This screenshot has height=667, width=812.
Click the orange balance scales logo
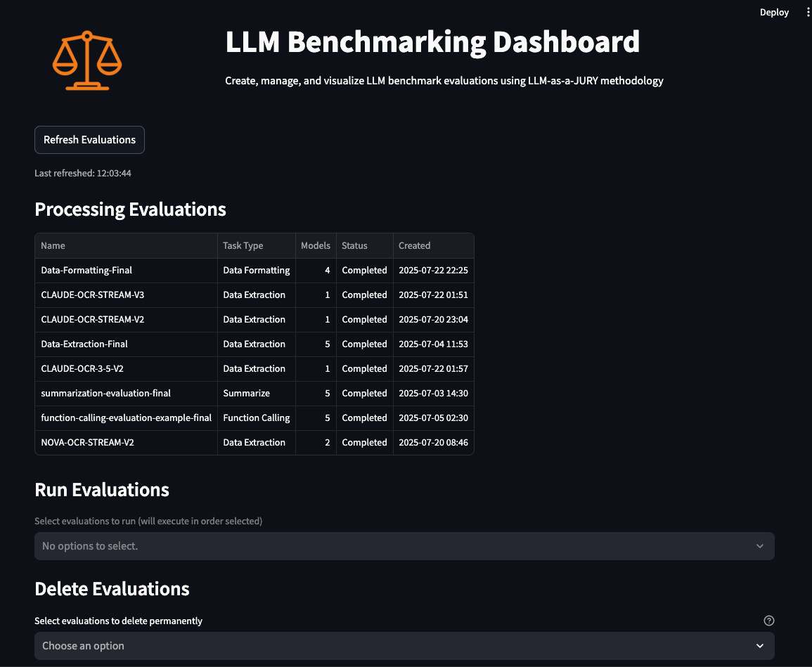coord(87,60)
